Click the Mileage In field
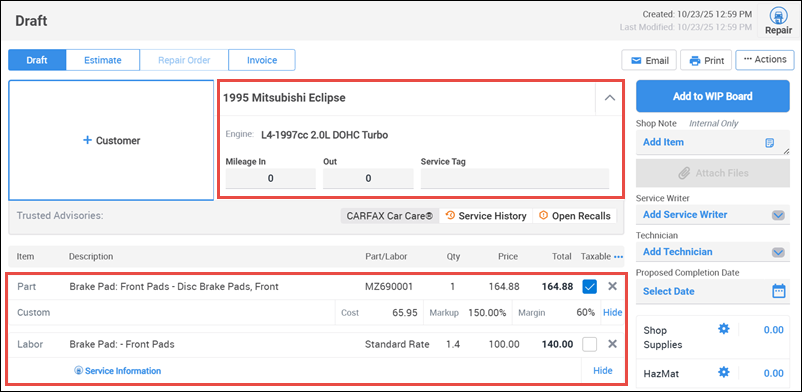Viewport: 802px width, 392px height. [x=271, y=178]
